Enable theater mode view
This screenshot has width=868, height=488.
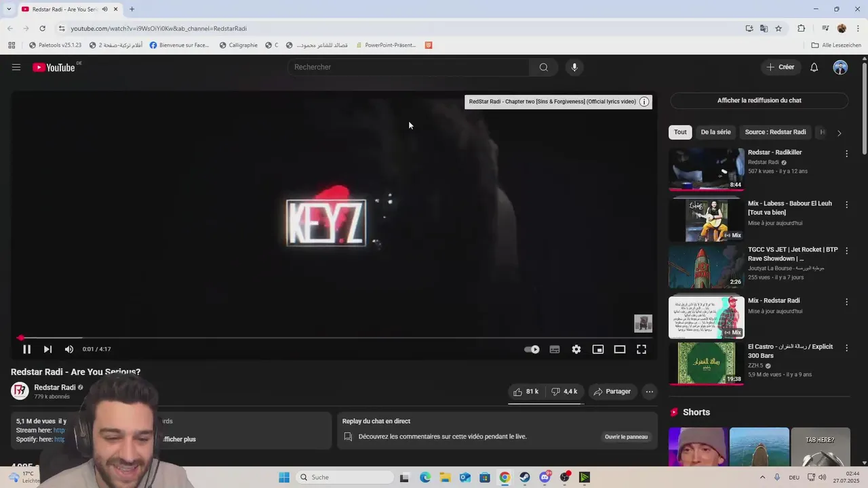(x=620, y=349)
